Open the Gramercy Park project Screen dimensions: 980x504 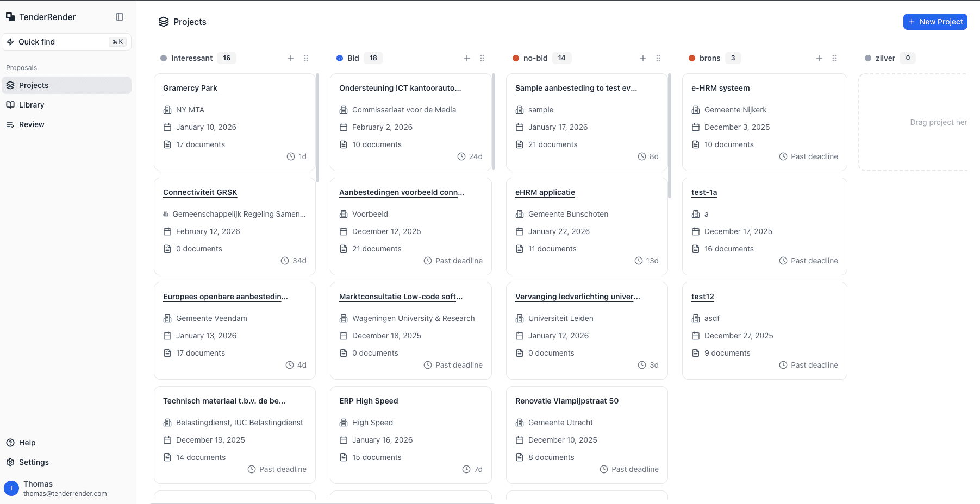pyautogui.click(x=190, y=88)
